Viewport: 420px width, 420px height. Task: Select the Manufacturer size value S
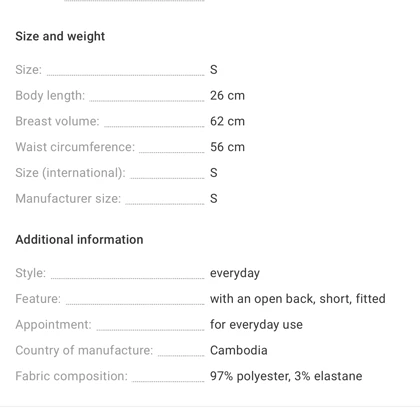coord(214,199)
